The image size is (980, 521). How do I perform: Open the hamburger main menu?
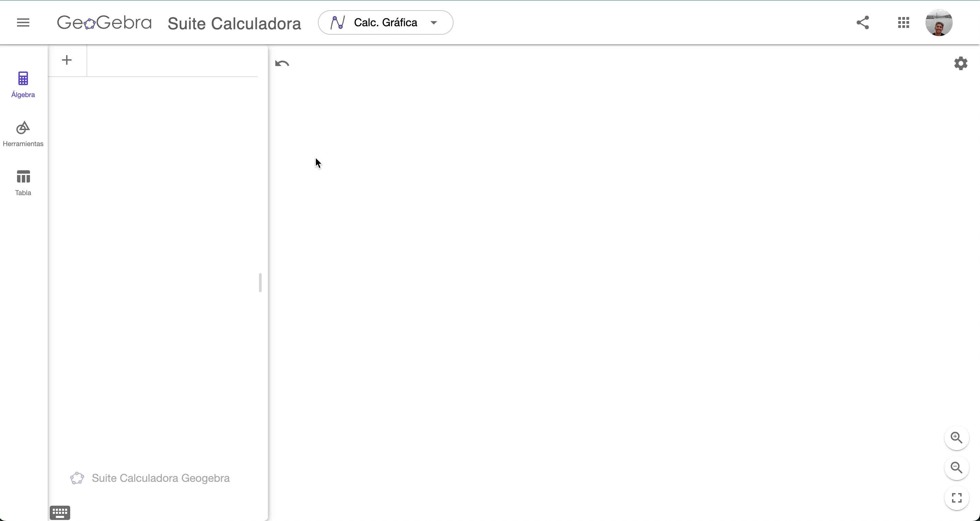[23, 22]
